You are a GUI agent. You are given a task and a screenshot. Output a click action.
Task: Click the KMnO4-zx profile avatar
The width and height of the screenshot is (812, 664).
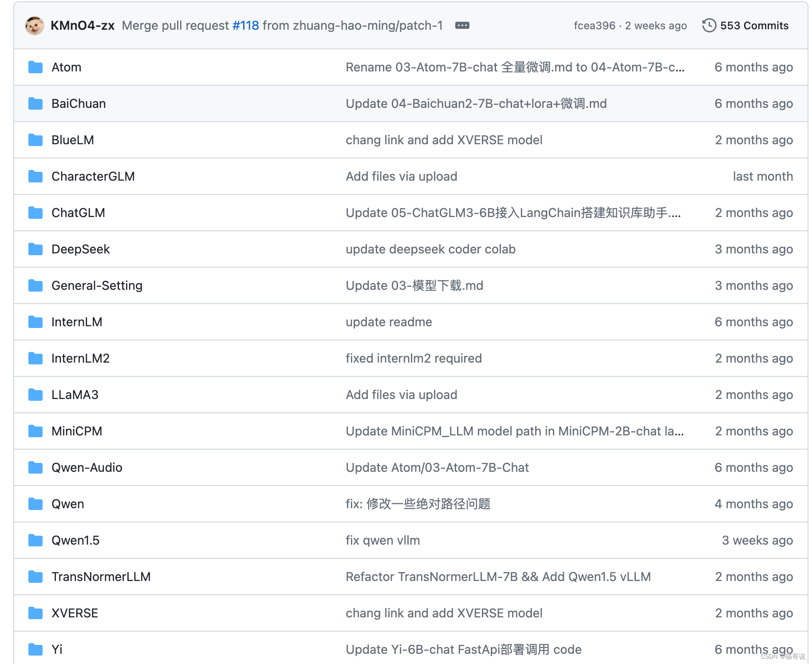pos(35,25)
